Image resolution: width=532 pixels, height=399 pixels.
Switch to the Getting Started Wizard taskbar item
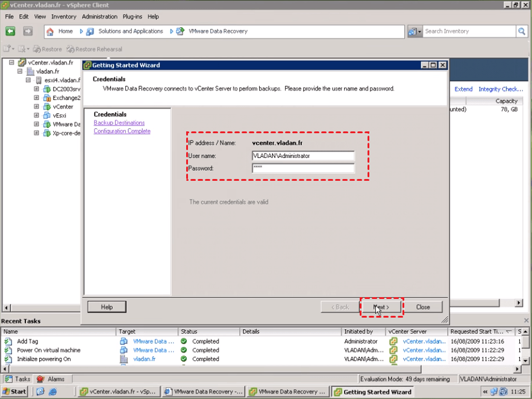click(373, 392)
